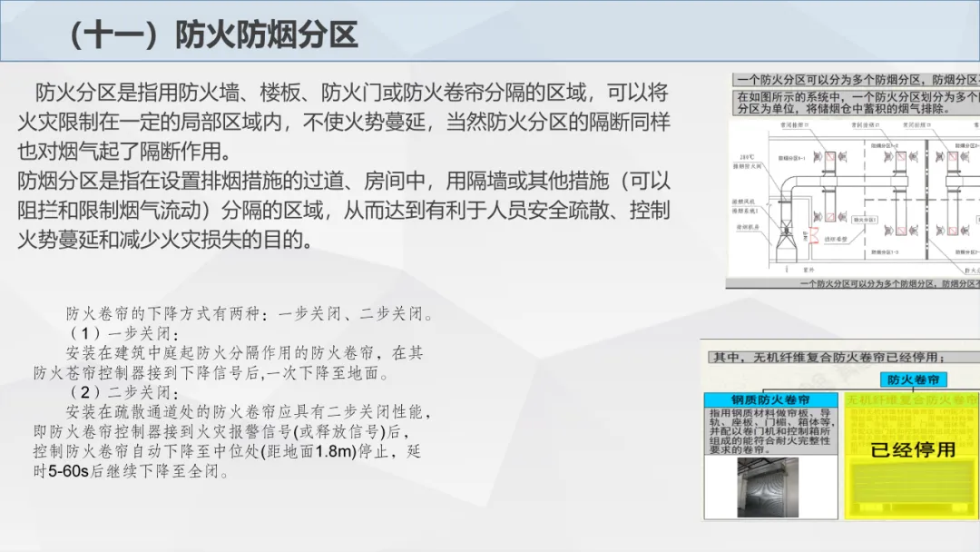The height and width of the screenshot is (552, 980).
Task: Click the line starting 火灾限制在一定的局部区域内
Action: tap(344, 122)
